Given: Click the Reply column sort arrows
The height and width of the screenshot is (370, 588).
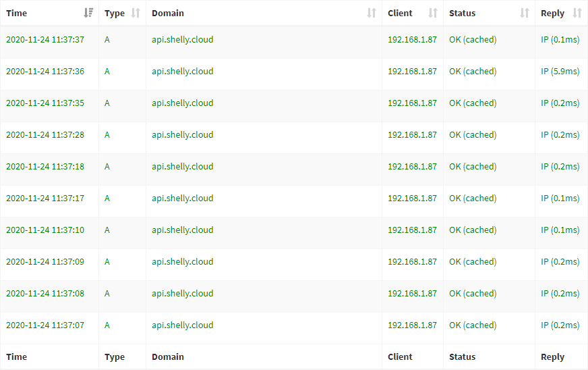Looking at the screenshot, I should 577,13.
